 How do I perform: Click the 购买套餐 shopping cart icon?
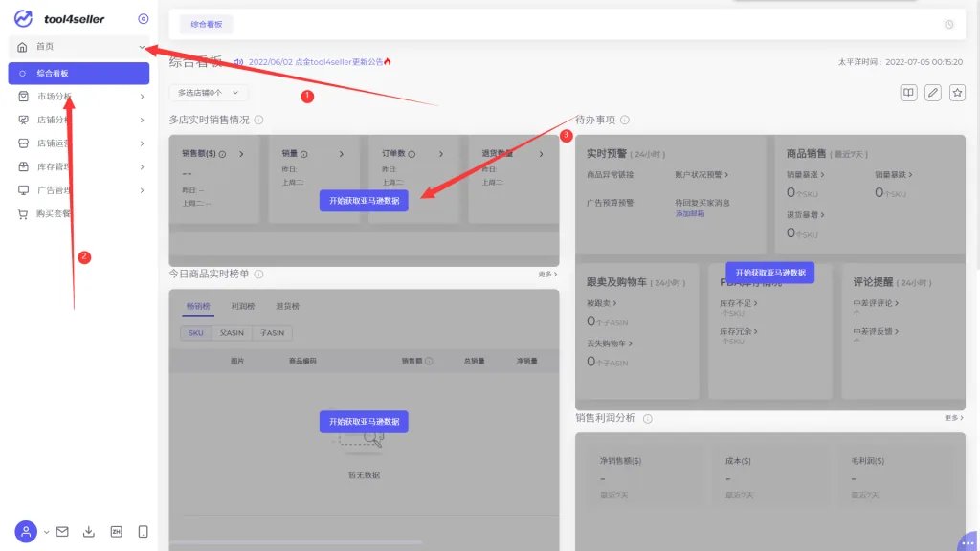coord(23,213)
